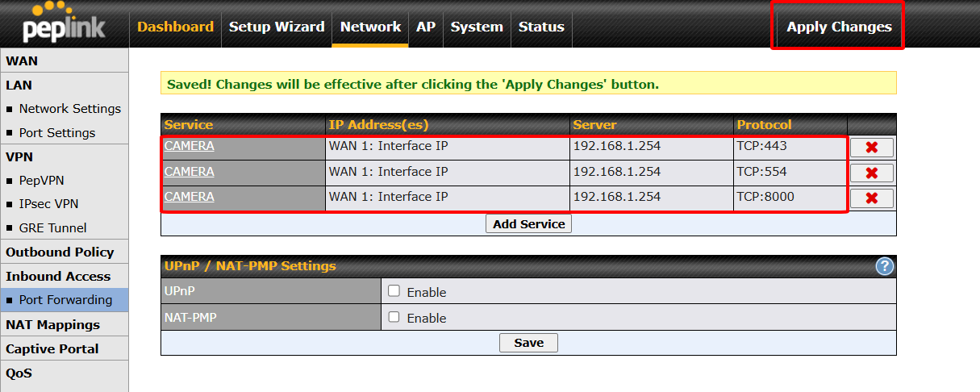Image resolution: width=980 pixels, height=392 pixels.
Task: Open NAT Mappings in the sidebar
Action: coord(52,324)
